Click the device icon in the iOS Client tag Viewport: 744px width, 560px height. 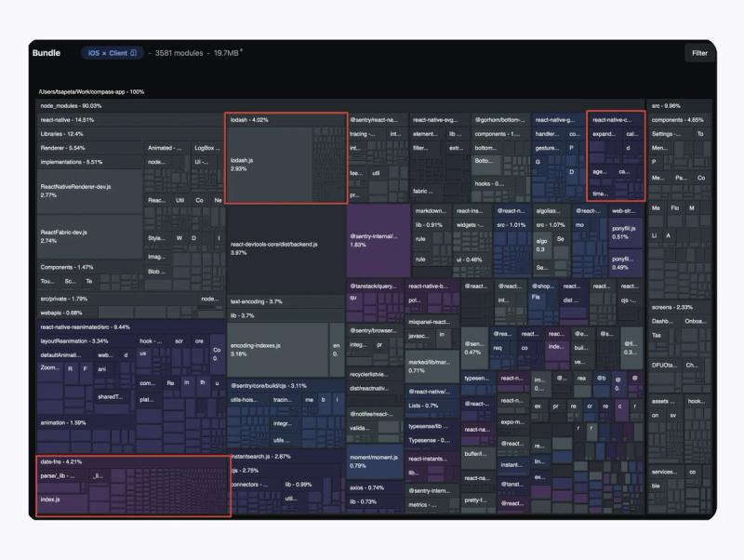pyautogui.click(x=133, y=53)
